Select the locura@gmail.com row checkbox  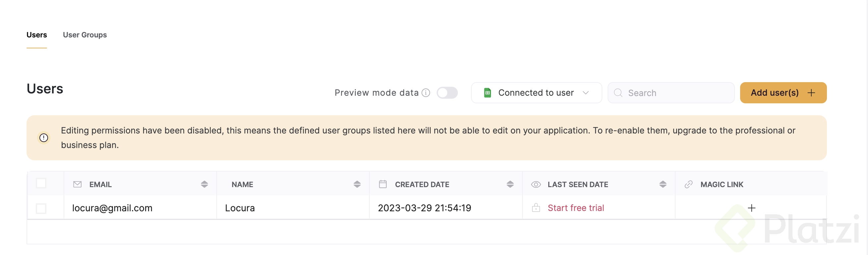[41, 209]
